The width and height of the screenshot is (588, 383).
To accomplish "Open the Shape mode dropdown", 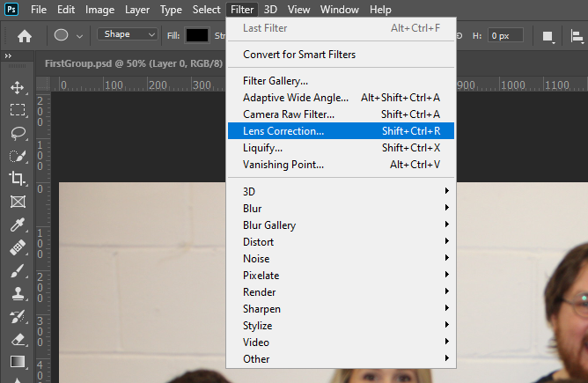I will pyautogui.click(x=128, y=34).
